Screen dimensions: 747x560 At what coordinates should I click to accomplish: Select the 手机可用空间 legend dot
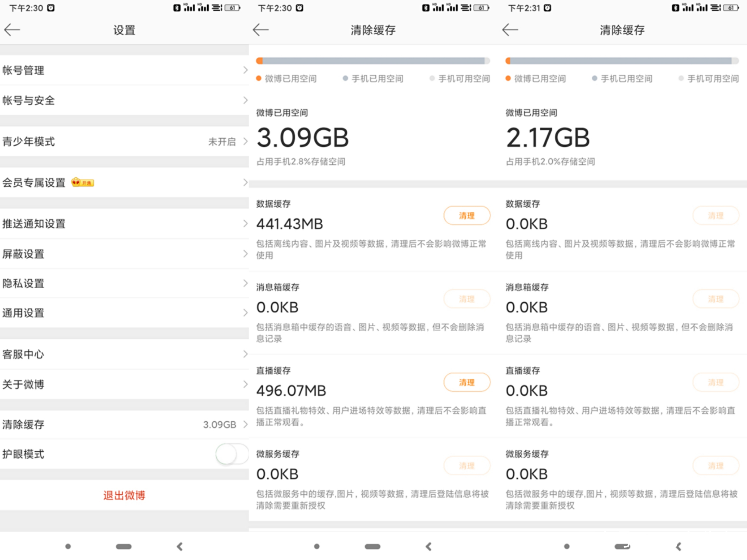pyautogui.click(x=432, y=79)
